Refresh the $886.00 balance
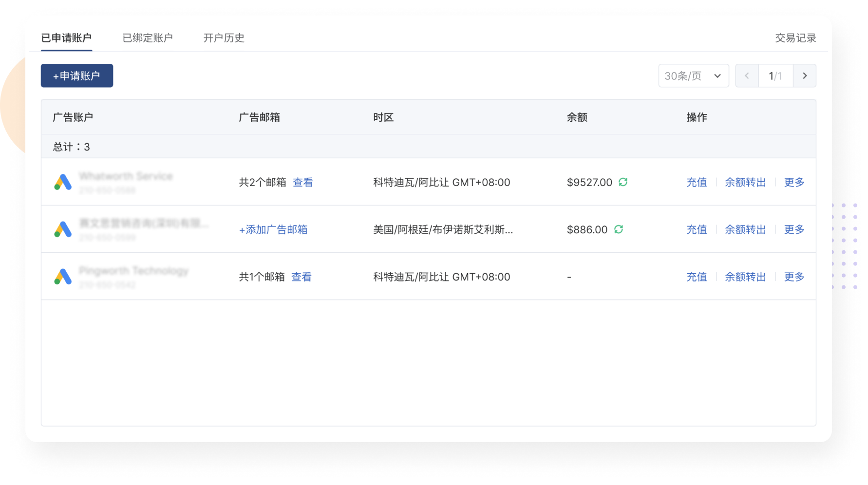The image size is (868, 485). pos(619,229)
